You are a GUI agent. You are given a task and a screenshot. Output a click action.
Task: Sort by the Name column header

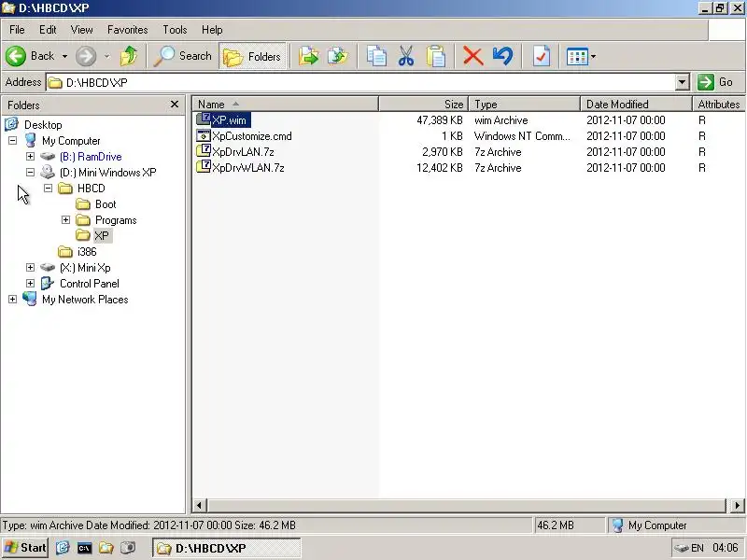286,104
